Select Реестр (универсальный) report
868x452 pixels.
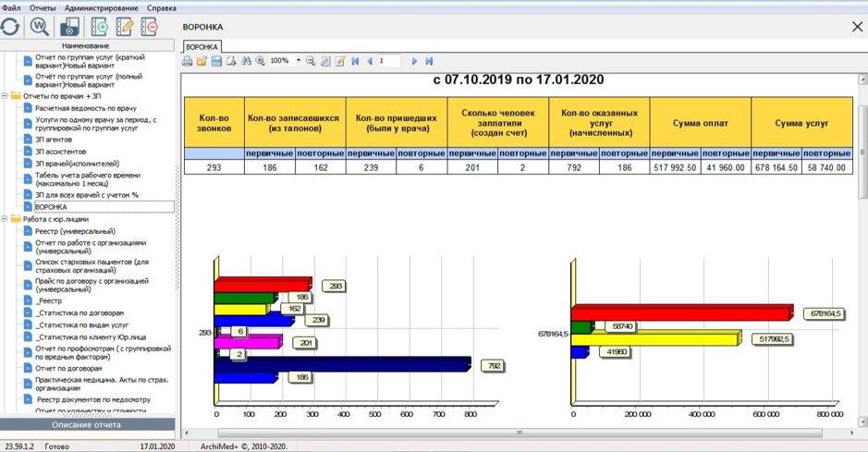[x=75, y=231]
